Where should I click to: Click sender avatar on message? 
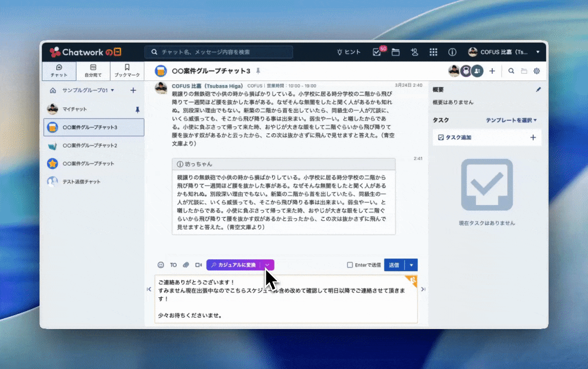pos(161,88)
